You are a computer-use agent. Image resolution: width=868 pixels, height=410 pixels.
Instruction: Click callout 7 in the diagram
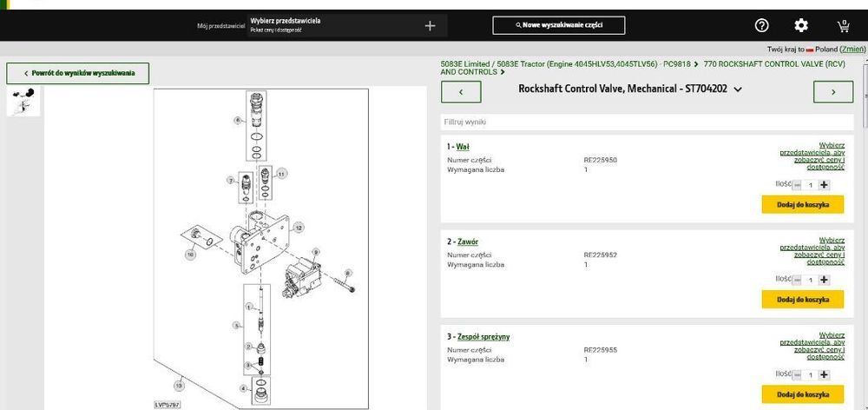231,180
